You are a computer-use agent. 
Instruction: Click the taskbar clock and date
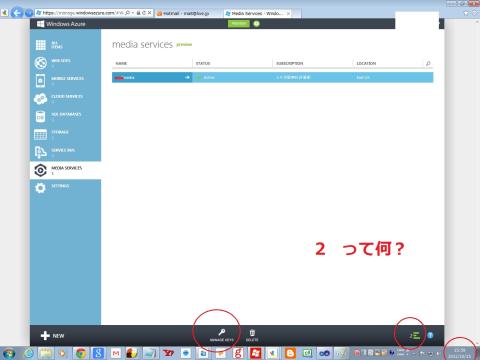pos(460,354)
